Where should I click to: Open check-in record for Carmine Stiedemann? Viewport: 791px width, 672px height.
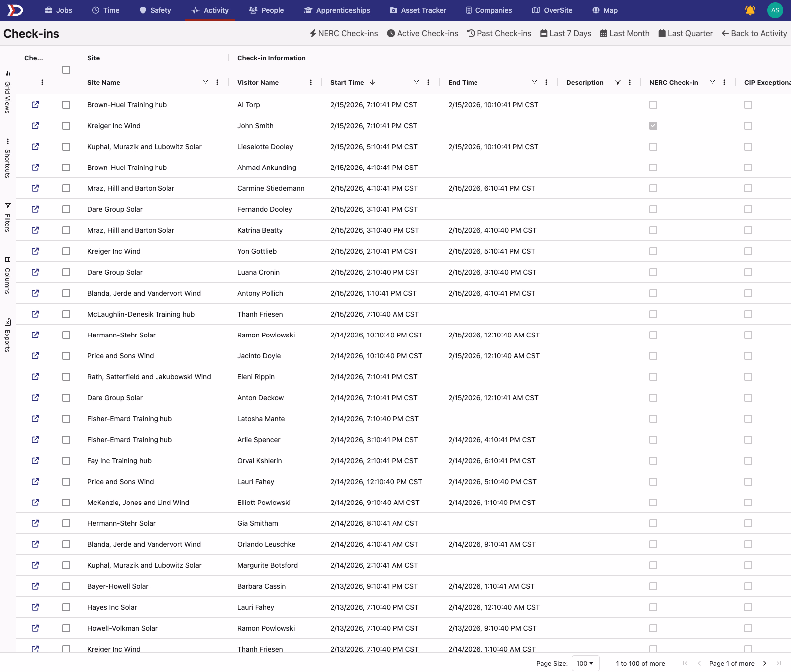click(x=35, y=188)
